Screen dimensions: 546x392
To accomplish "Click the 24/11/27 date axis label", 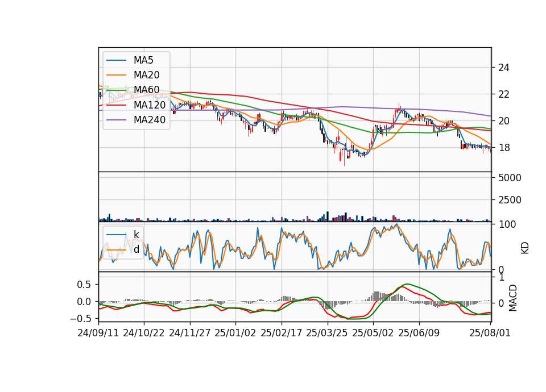I will click(x=190, y=333).
